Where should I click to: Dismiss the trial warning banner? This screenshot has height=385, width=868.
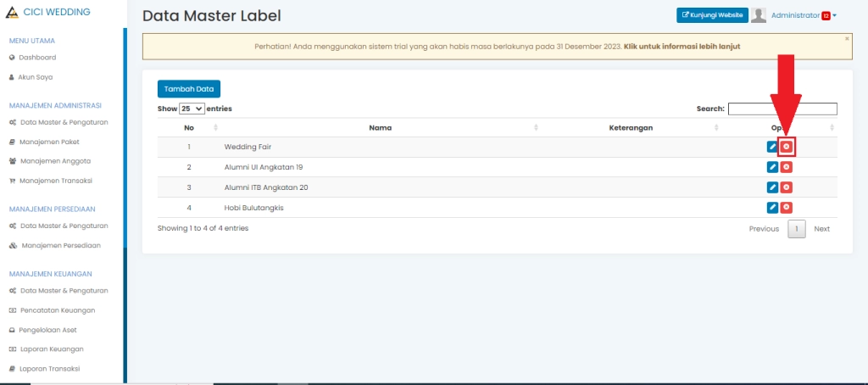coord(847,39)
